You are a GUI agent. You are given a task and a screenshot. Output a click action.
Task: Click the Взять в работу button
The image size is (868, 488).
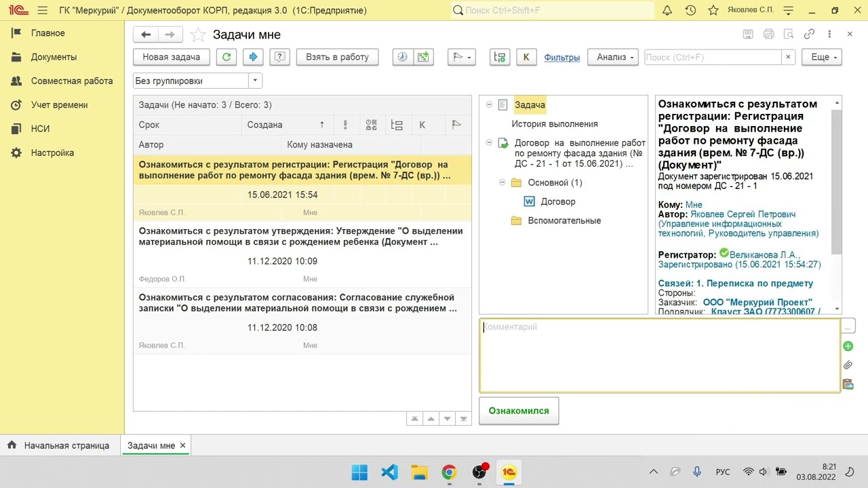pos(337,57)
